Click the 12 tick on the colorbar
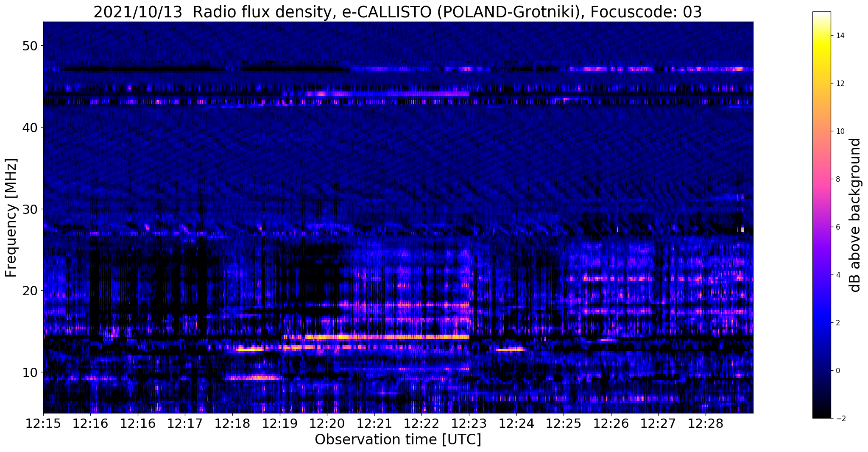868x452 pixels. [x=840, y=83]
